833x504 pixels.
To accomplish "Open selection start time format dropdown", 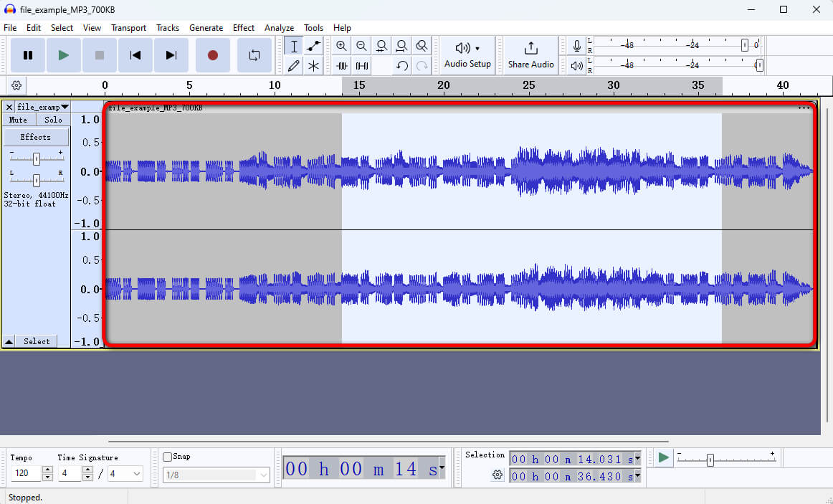I will point(637,459).
